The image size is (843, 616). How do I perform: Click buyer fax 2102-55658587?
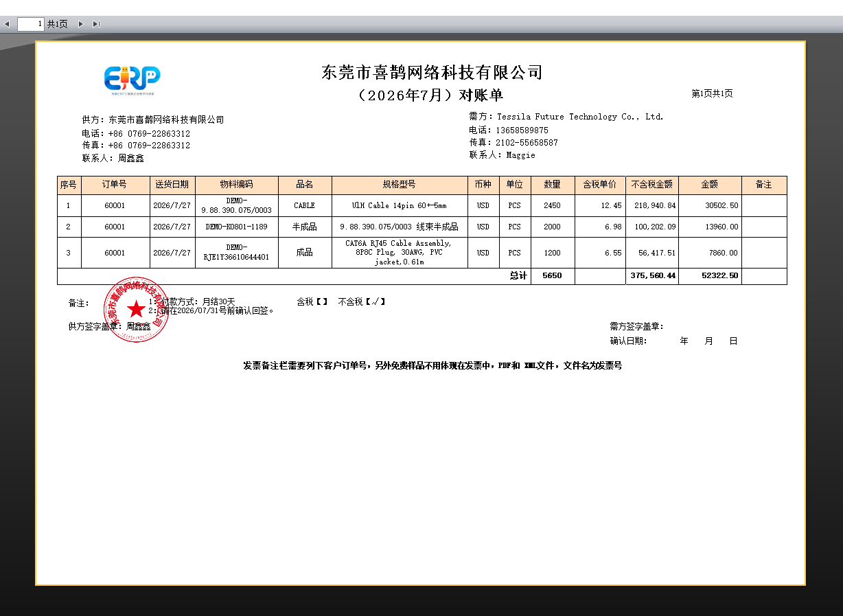pos(513,143)
